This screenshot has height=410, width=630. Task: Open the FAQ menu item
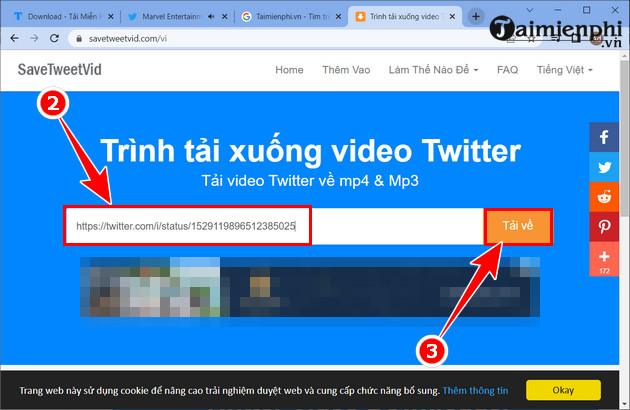(x=507, y=70)
